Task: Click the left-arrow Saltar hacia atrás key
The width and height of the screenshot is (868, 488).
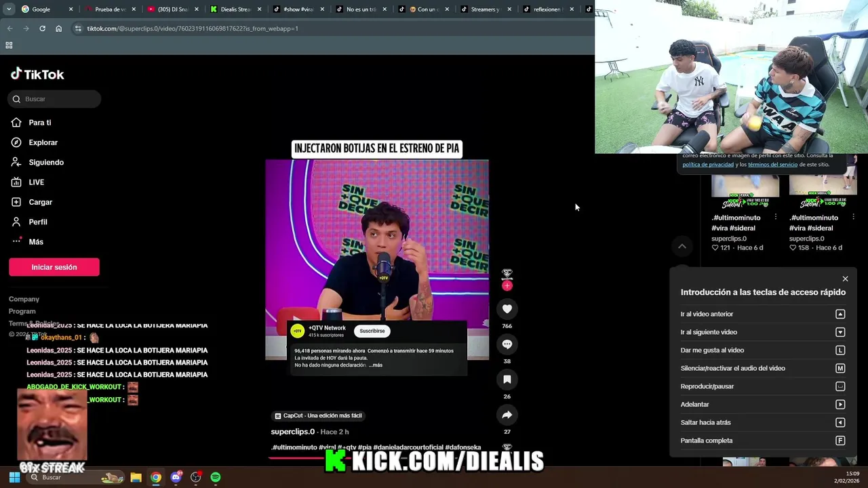Action: [x=840, y=422]
